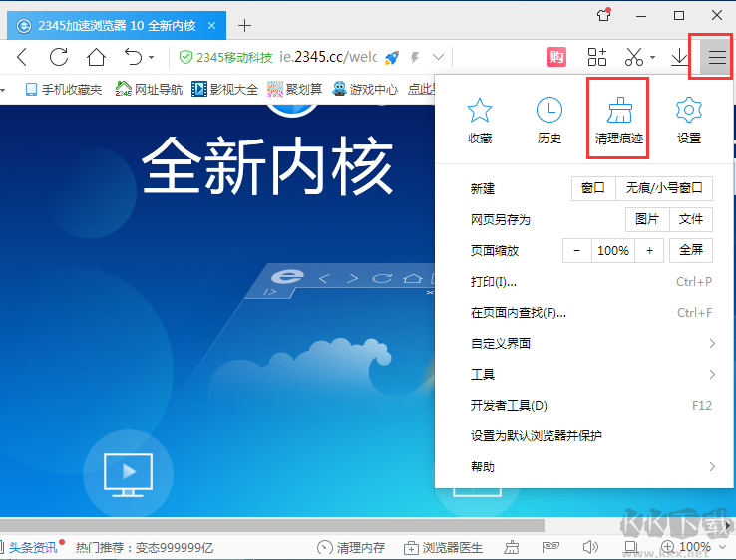This screenshot has width=736, height=560.
Task: Click the lightning speed mode icon
Action: (x=415, y=57)
